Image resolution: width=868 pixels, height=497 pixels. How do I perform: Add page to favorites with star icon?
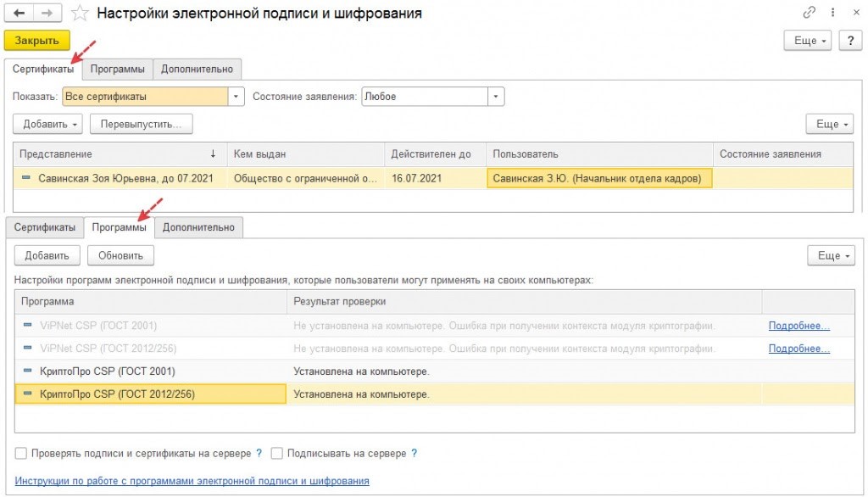click(79, 14)
